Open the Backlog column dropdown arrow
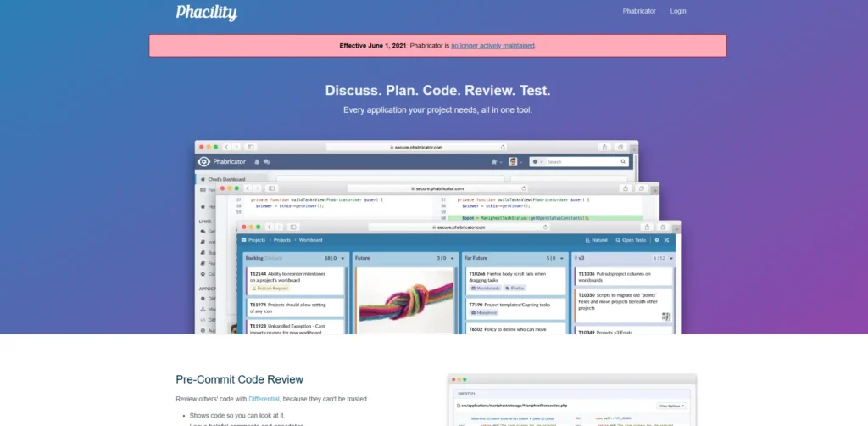868x426 pixels. (342, 258)
